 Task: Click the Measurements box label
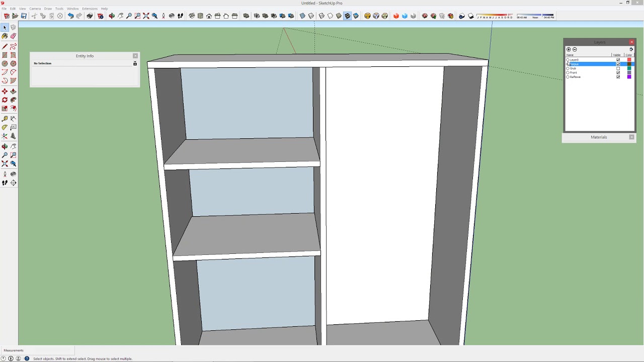(14, 350)
